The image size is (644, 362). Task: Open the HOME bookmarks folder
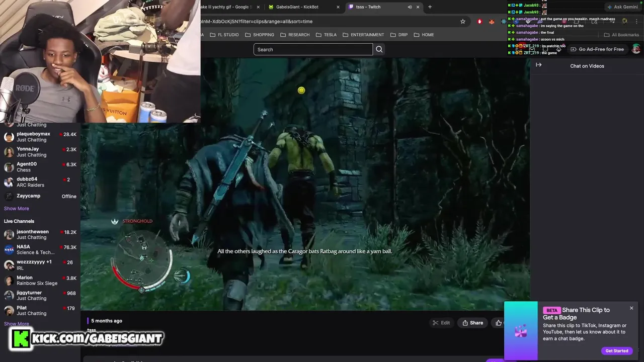point(424,35)
